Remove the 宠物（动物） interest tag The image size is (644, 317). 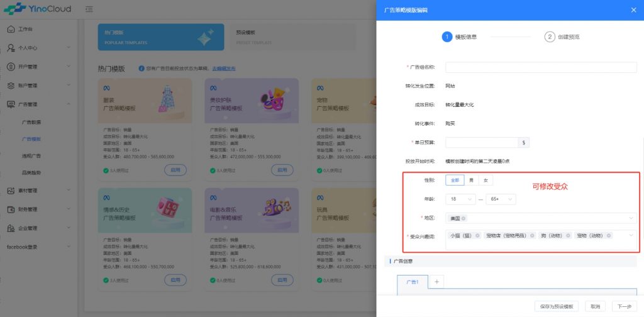point(609,236)
